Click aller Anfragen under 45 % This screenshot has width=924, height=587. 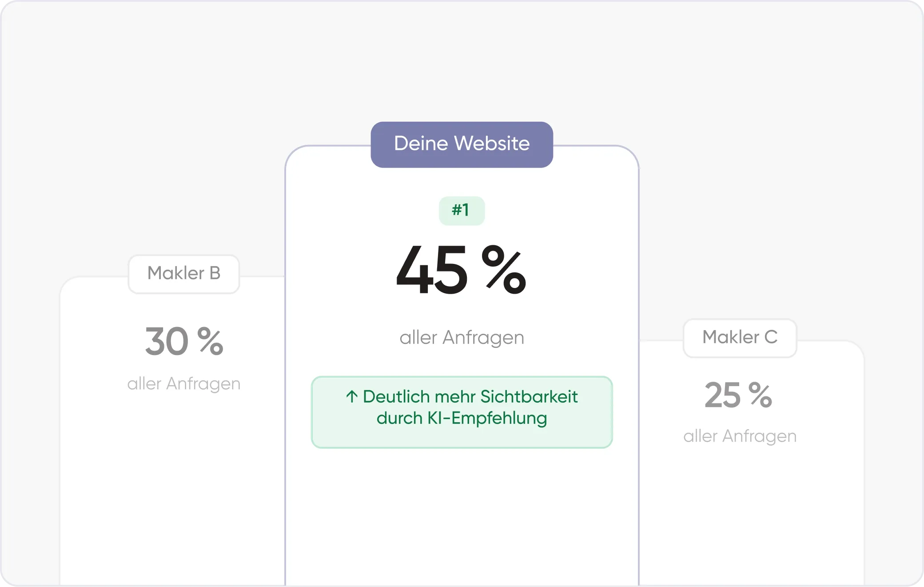[x=462, y=338]
